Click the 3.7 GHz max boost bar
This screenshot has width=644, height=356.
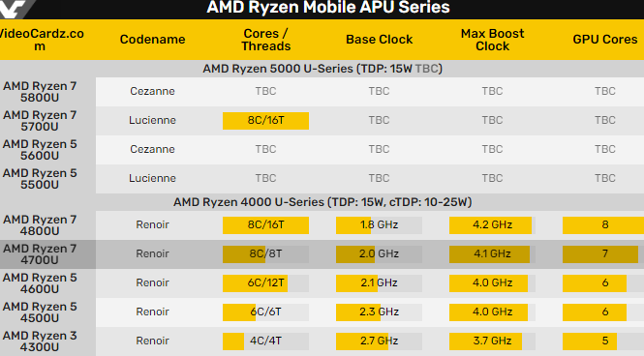pos(493,341)
